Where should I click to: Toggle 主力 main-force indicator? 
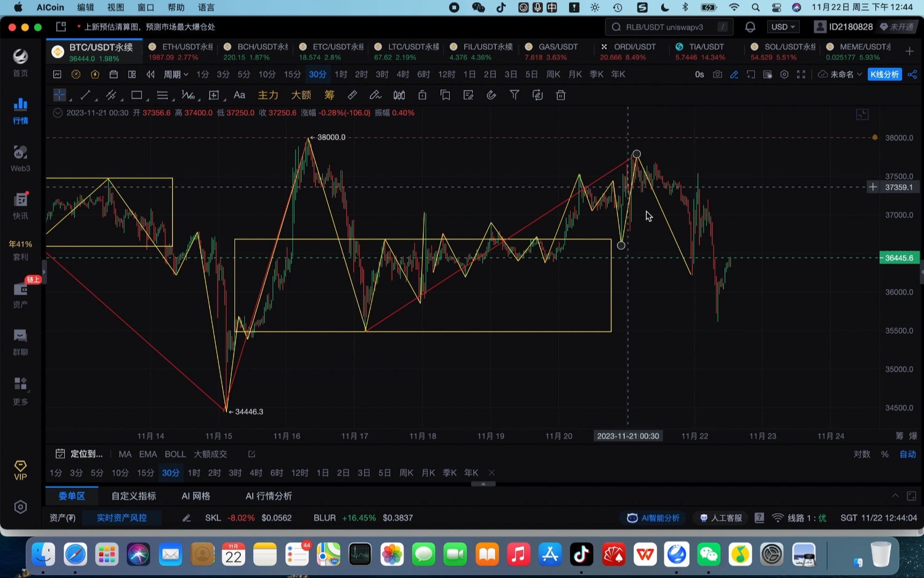pyautogui.click(x=268, y=95)
